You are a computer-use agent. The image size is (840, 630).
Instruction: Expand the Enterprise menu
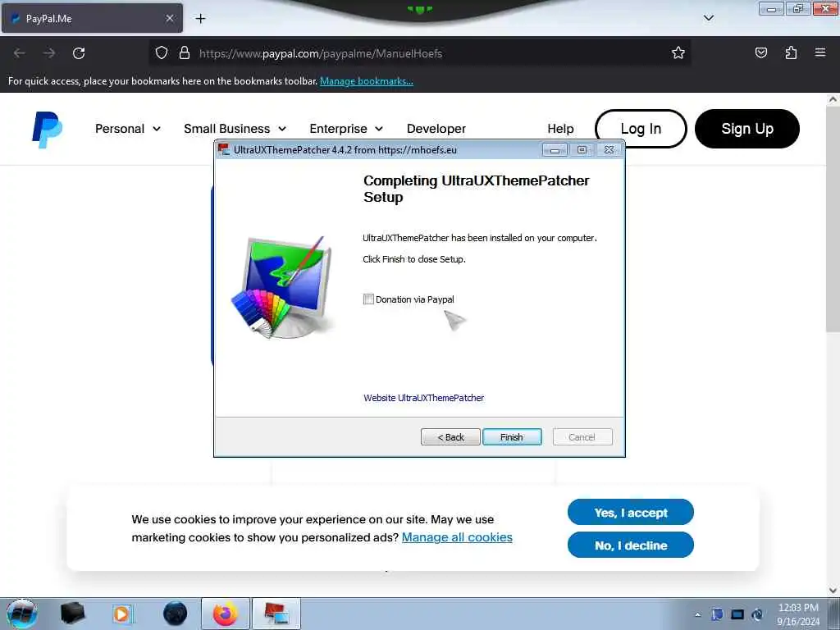click(x=346, y=129)
